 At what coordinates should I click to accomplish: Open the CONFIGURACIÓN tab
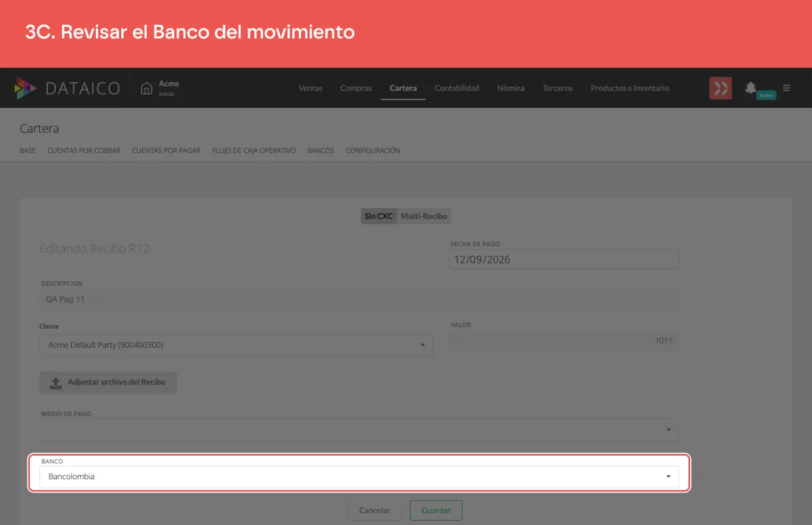373,150
